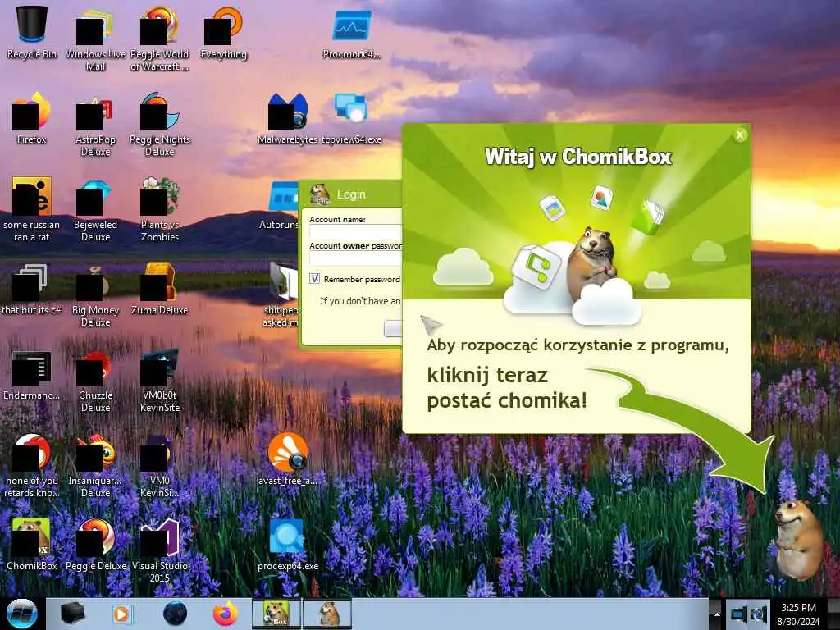Image resolution: width=840 pixels, height=630 pixels.
Task: Open the Everything search shortcut
Action: 223,32
